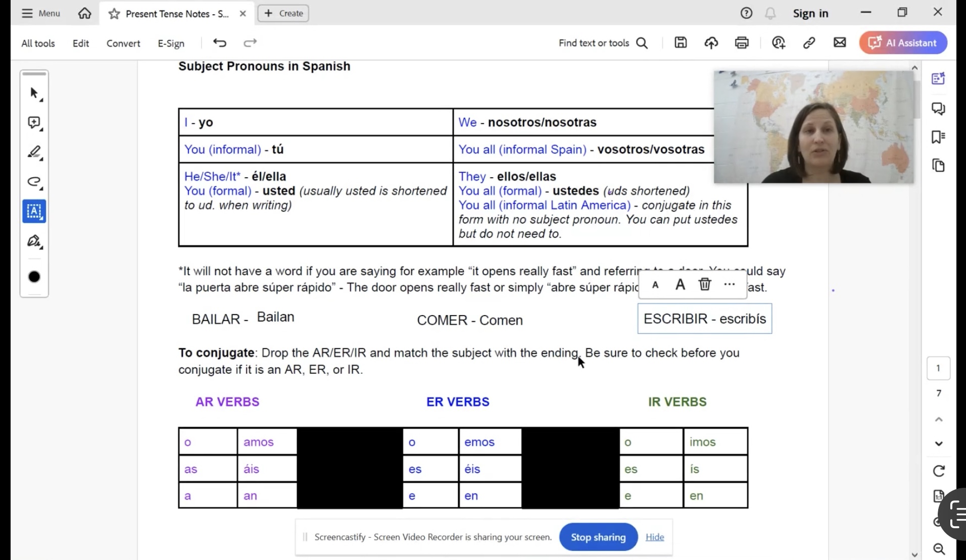
Task: Copy the link to this file
Action: [809, 43]
